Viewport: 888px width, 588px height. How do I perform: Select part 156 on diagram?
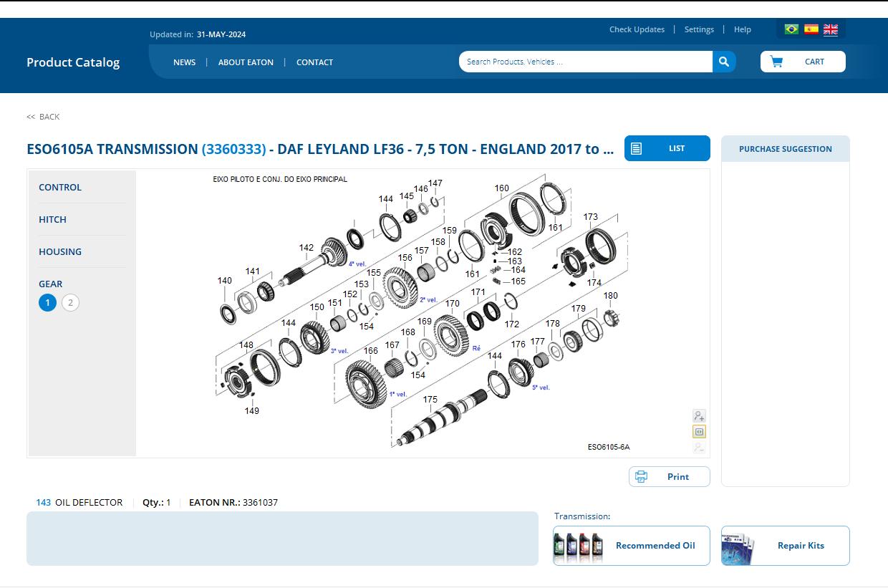pyautogui.click(x=405, y=258)
